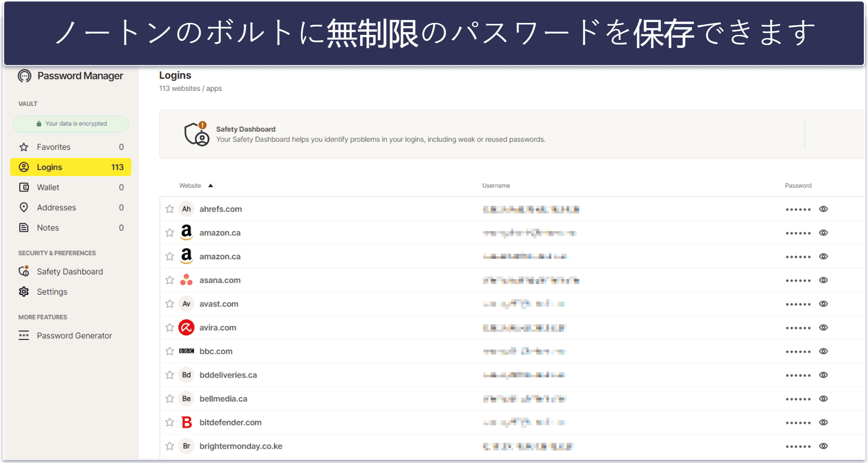This screenshot has width=868, height=463.
Task: Open the Logins section
Action: (x=71, y=167)
